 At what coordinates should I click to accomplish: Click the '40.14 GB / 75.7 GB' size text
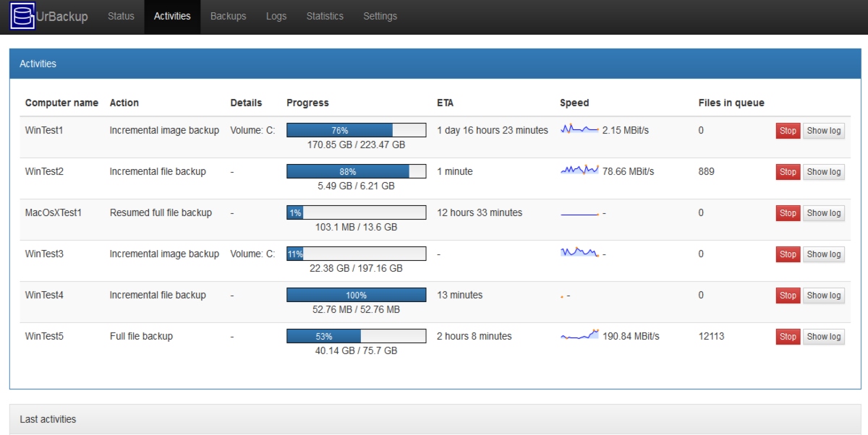356,350
